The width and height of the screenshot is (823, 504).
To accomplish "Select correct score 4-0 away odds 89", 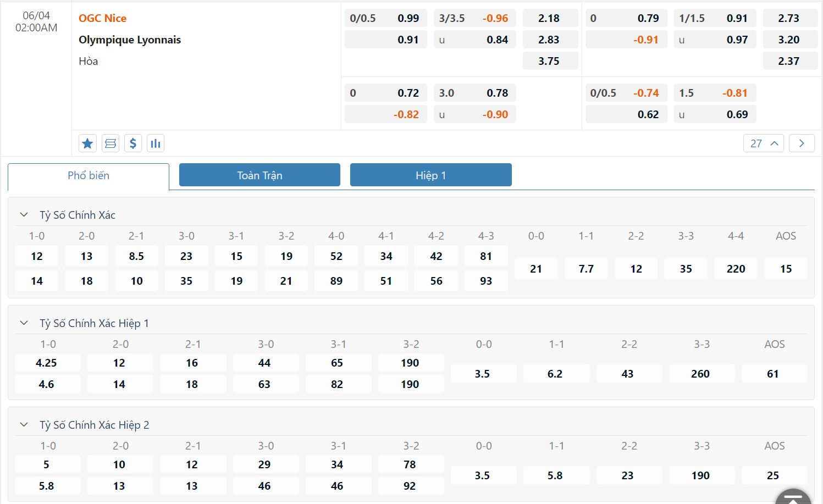I will pos(336,281).
